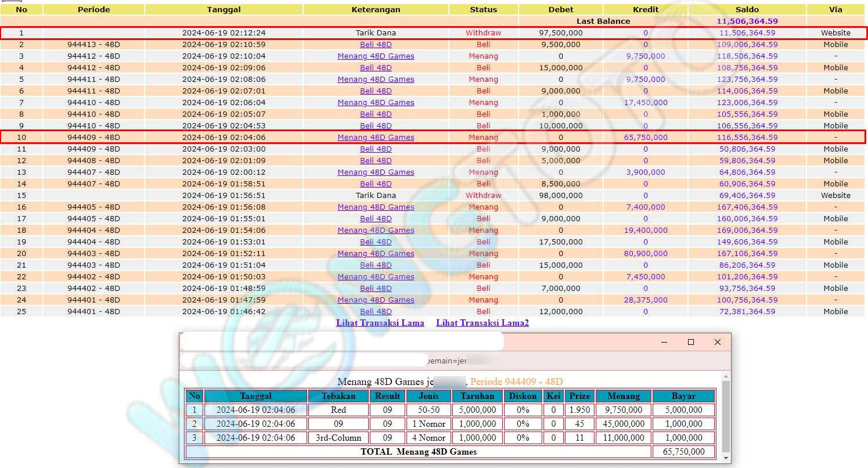Image resolution: width=868 pixels, height=468 pixels.
Task: Click the popup address bar field
Action: pos(305,361)
